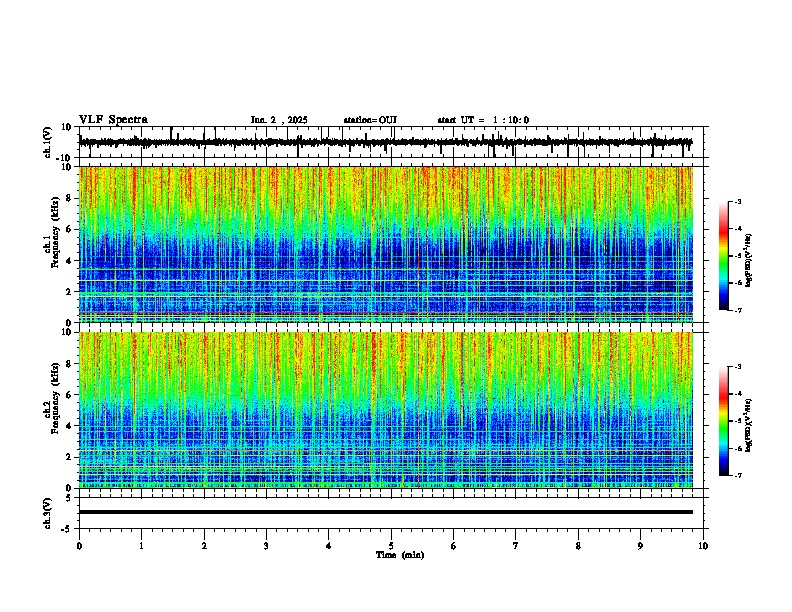Click the time axis tick label "7"
This screenshot has height=612, width=792.
[516, 546]
